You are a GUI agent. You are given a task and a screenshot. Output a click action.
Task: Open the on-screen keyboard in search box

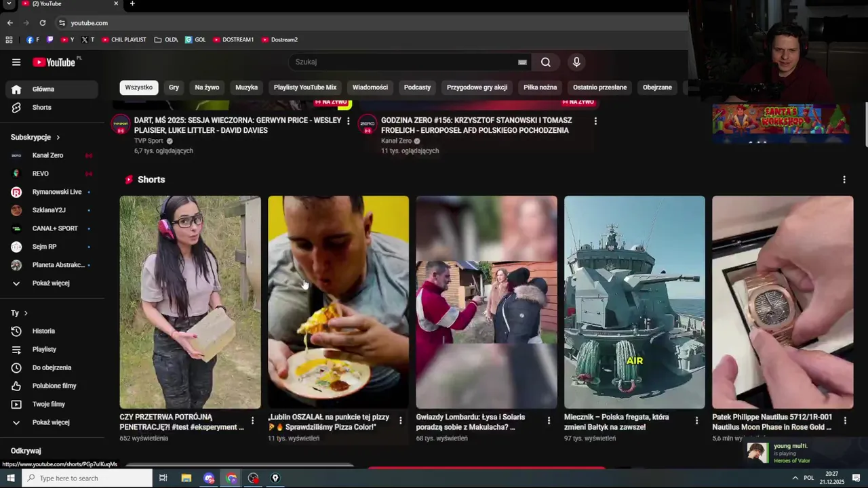[x=522, y=62]
